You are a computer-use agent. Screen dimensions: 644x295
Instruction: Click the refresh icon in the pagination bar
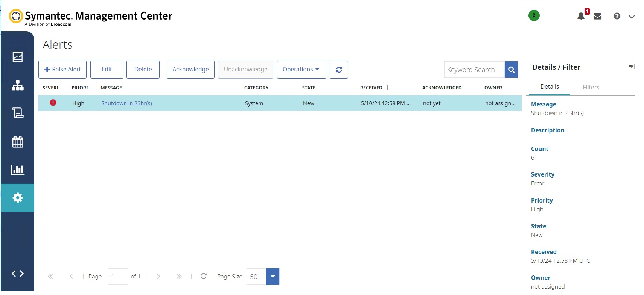204,276
